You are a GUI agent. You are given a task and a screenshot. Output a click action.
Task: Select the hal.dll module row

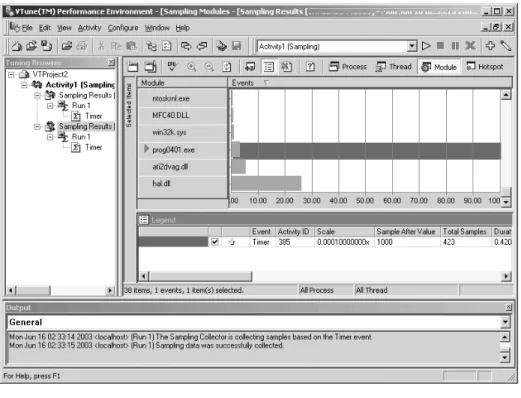click(183, 184)
